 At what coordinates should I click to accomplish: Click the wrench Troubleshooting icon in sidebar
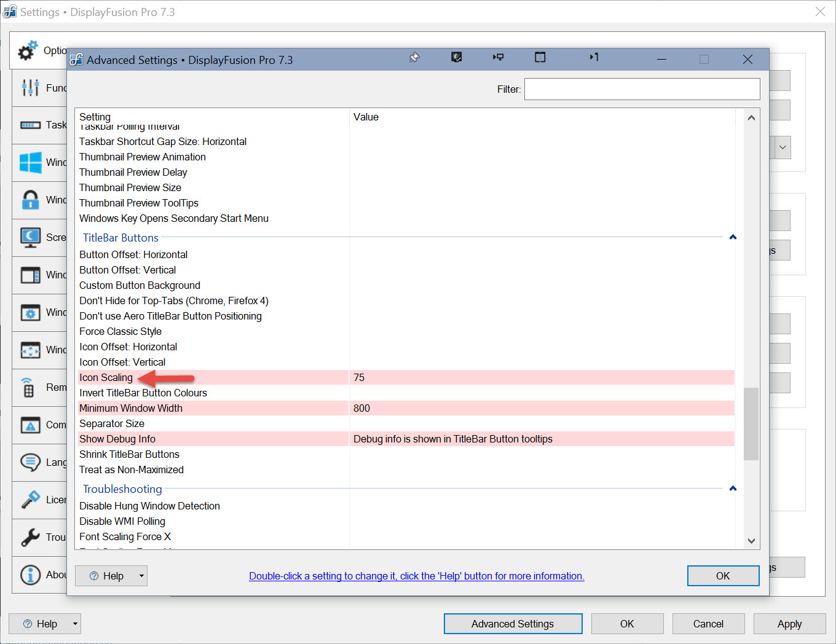(x=30, y=537)
